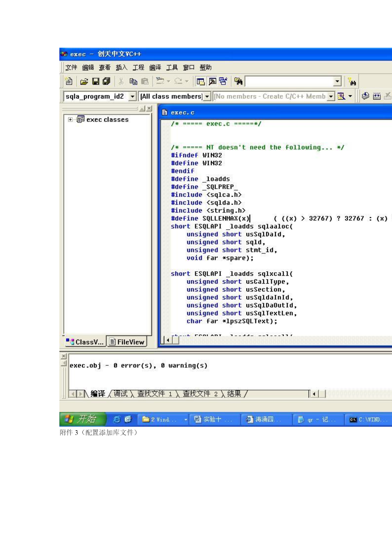
Task: Switch to the qr - 记 Notepad taskbar button
Action: tap(319, 419)
